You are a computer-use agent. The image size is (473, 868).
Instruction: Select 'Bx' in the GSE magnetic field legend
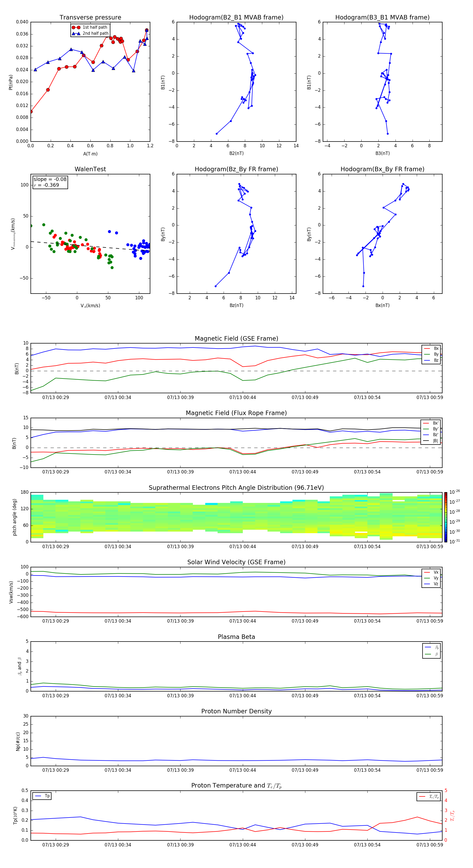(x=431, y=349)
